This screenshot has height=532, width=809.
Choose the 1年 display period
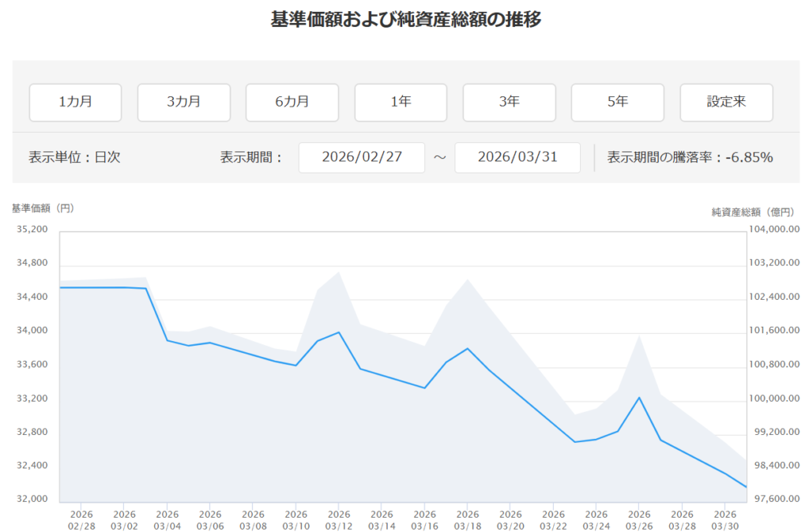pyautogui.click(x=401, y=102)
